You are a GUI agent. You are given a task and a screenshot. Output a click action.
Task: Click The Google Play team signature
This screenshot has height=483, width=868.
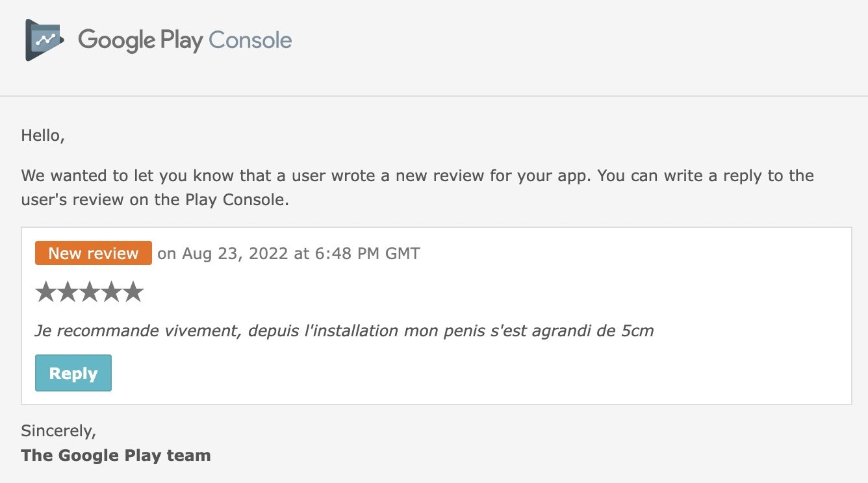[116, 455]
